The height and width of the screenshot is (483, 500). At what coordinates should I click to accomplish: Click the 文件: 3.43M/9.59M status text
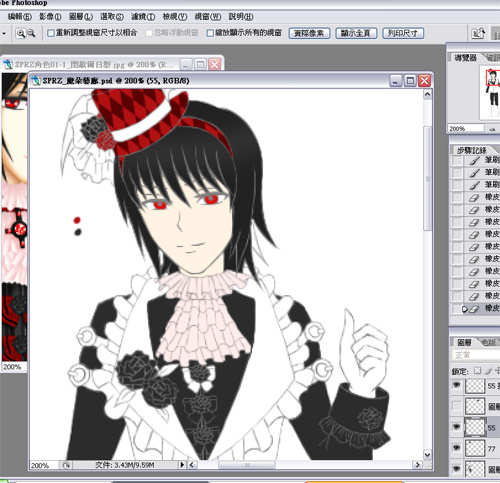tap(125, 465)
